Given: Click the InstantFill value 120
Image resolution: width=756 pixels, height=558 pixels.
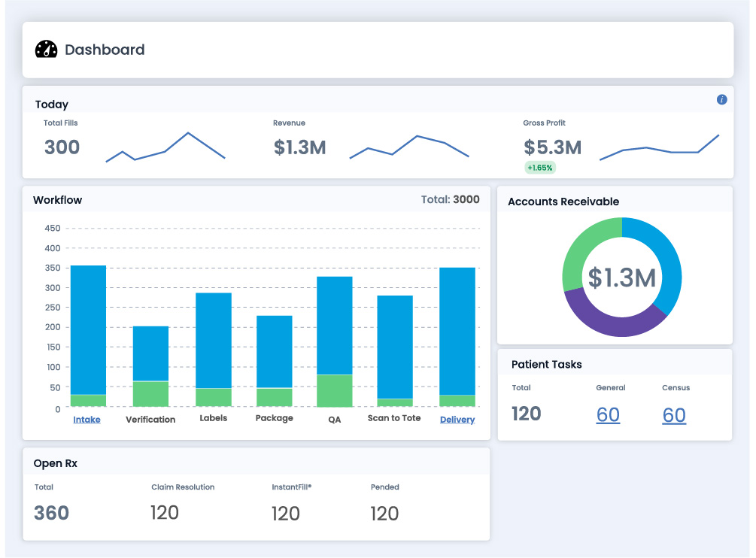Looking at the screenshot, I should tap(286, 513).
